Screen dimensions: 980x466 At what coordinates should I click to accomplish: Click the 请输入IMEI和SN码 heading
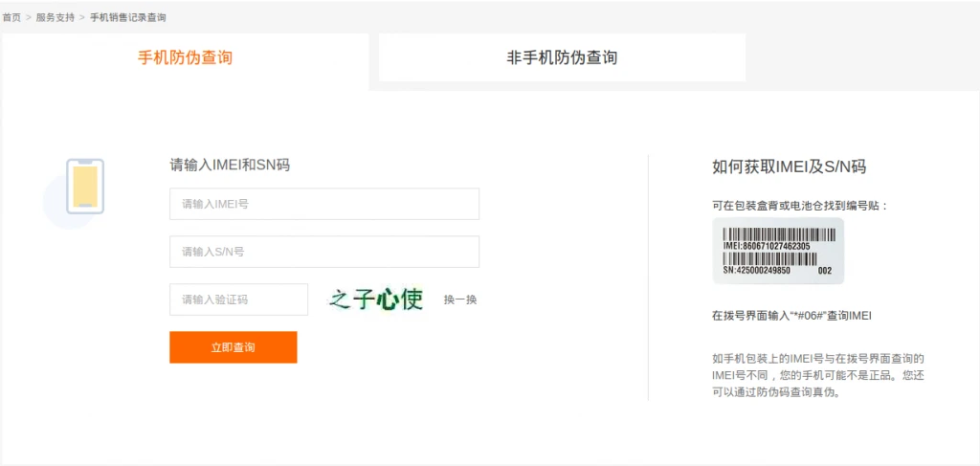pyautogui.click(x=230, y=165)
